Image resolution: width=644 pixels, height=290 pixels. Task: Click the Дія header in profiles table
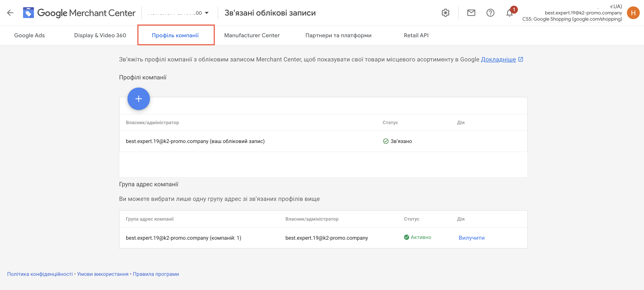(x=461, y=123)
